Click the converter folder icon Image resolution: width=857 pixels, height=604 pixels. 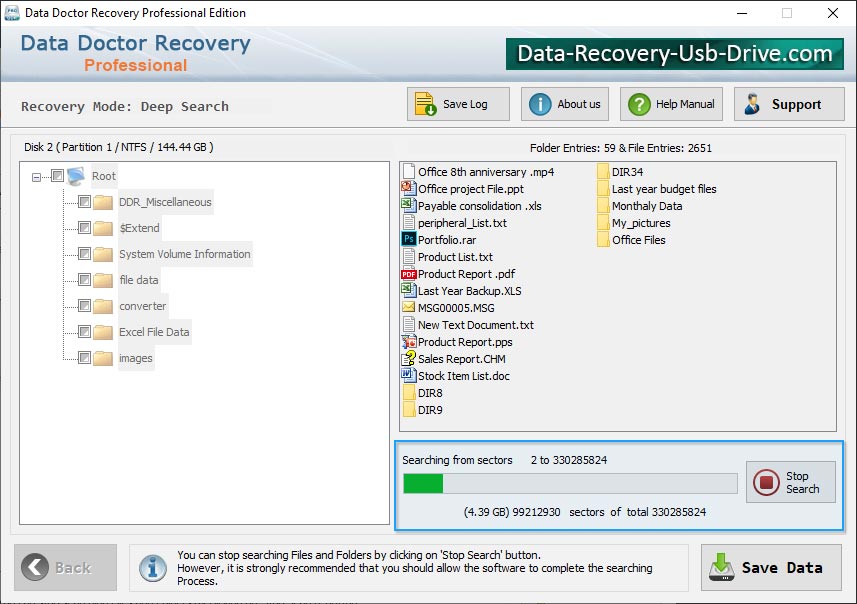click(103, 306)
